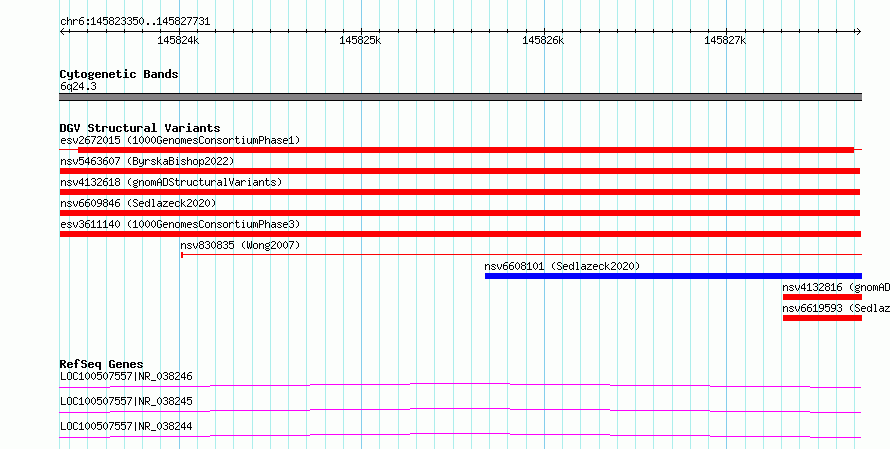Screen dimensions: 890x449
Task: Click the esv2672015 (1000GenomesConsortiumPhase1) label
Action: (x=180, y=140)
